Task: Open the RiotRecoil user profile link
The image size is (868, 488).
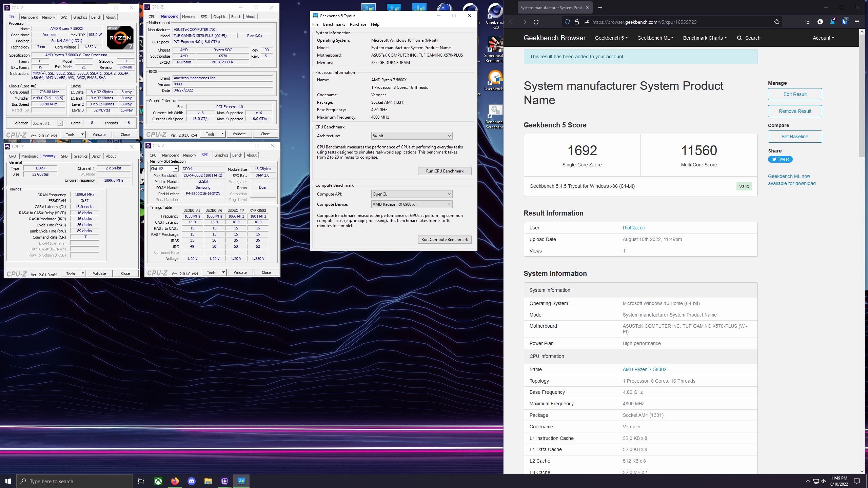Action: click(633, 228)
